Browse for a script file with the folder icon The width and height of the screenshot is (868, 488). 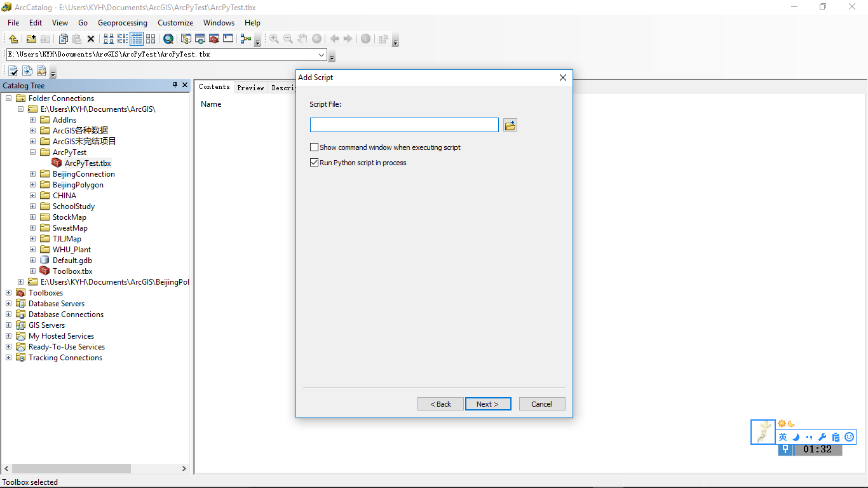tap(510, 125)
